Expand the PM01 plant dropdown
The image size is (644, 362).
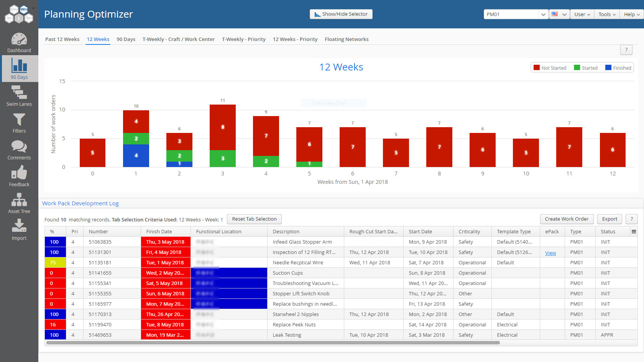coord(516,14)
